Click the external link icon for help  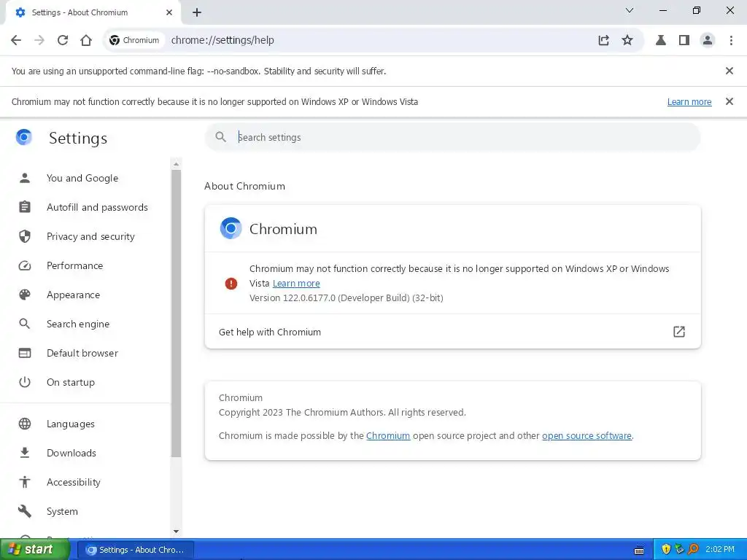(679, 332)
